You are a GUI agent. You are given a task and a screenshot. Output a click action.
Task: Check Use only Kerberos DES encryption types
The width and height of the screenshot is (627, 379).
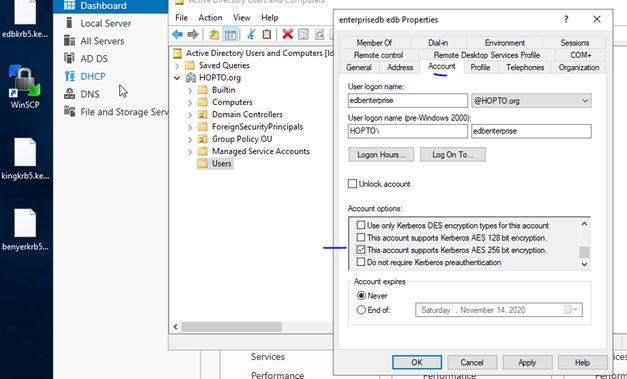(x=361, y=225)
